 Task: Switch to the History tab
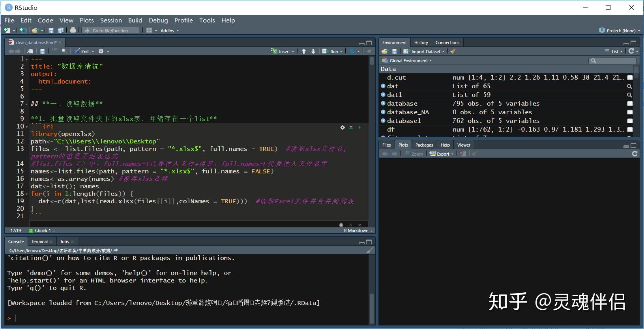[421, 43]
